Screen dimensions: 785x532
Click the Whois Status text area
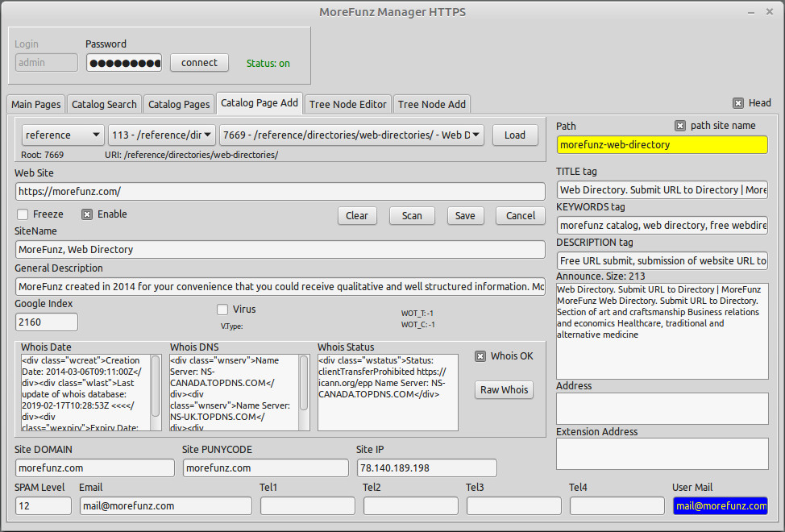click(x=388, y=393)
